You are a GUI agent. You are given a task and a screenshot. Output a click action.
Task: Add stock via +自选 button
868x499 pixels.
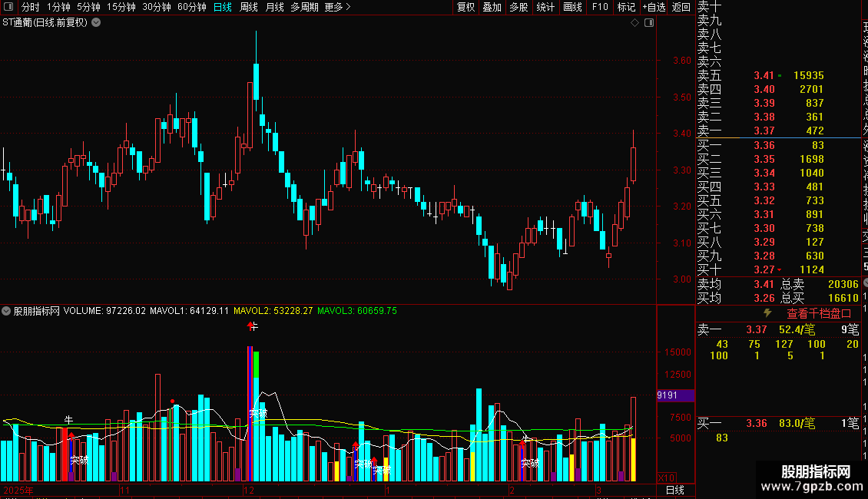point(654,7)
